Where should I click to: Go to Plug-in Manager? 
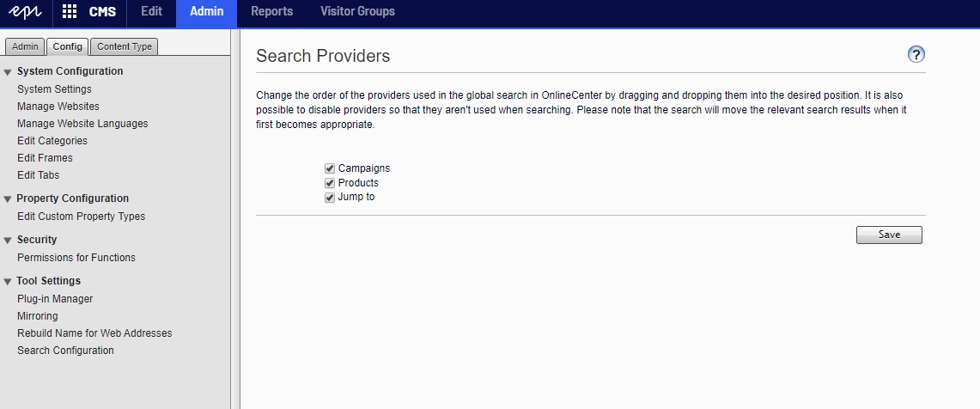pos(55,299)
